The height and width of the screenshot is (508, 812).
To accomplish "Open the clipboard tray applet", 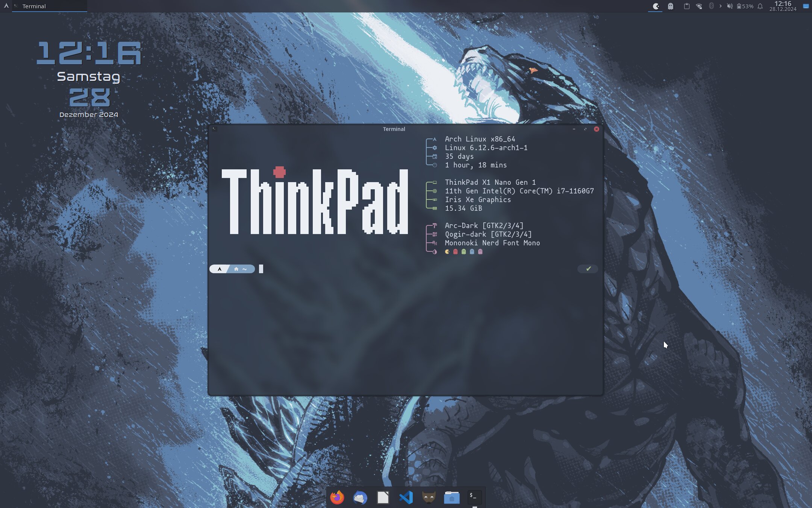I will tap(686, 6).
